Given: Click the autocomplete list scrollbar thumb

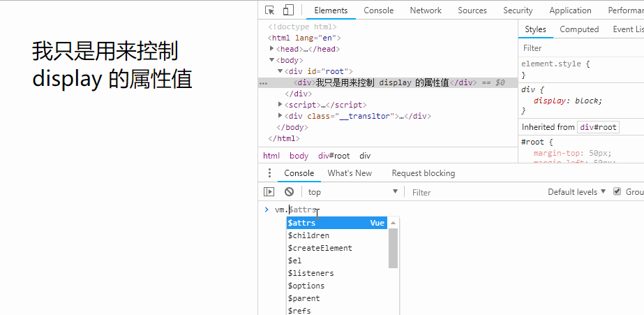Looking at the screenshot, I should tap(393, 248).
